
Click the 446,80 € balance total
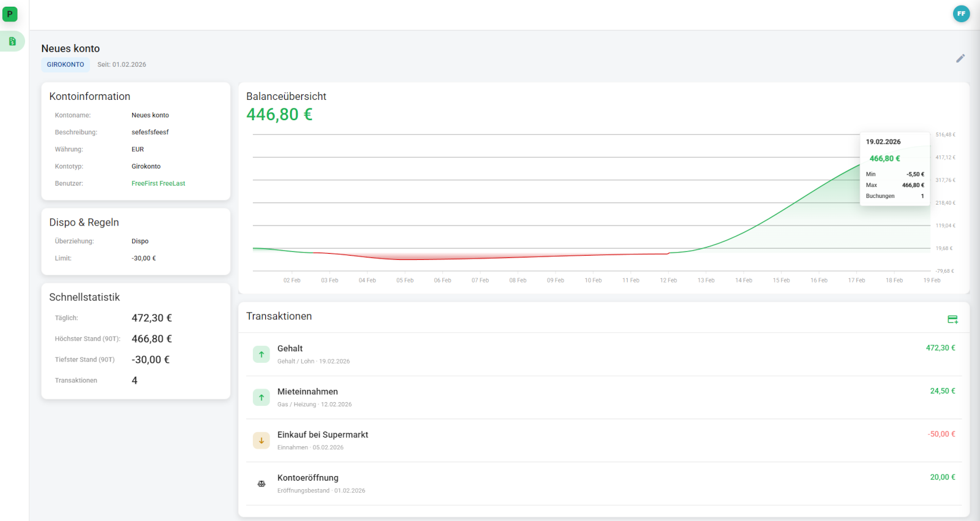click(279, 115)
